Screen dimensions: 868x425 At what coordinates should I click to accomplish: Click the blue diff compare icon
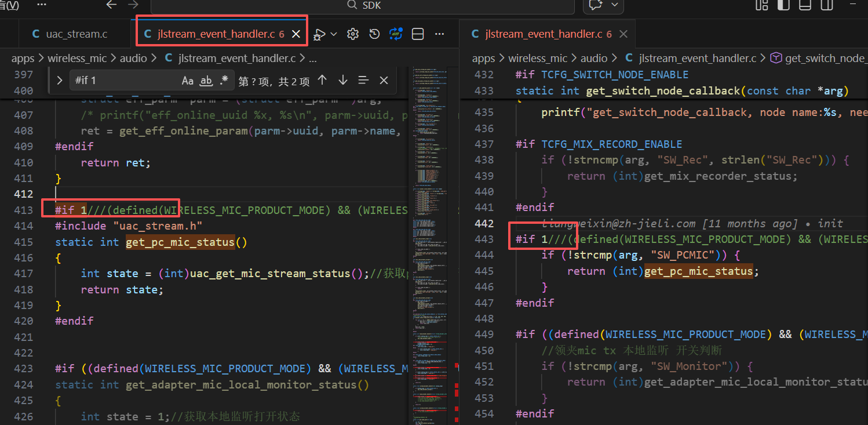[396, 34]
